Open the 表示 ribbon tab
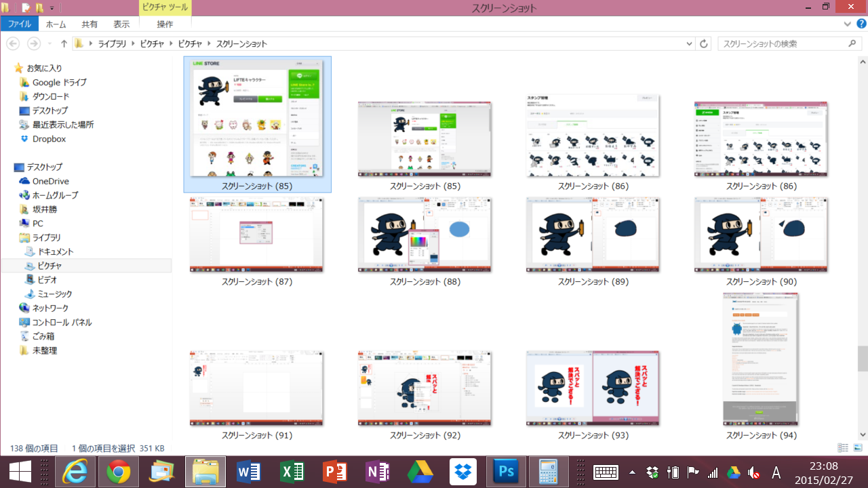 coord(121,24)
